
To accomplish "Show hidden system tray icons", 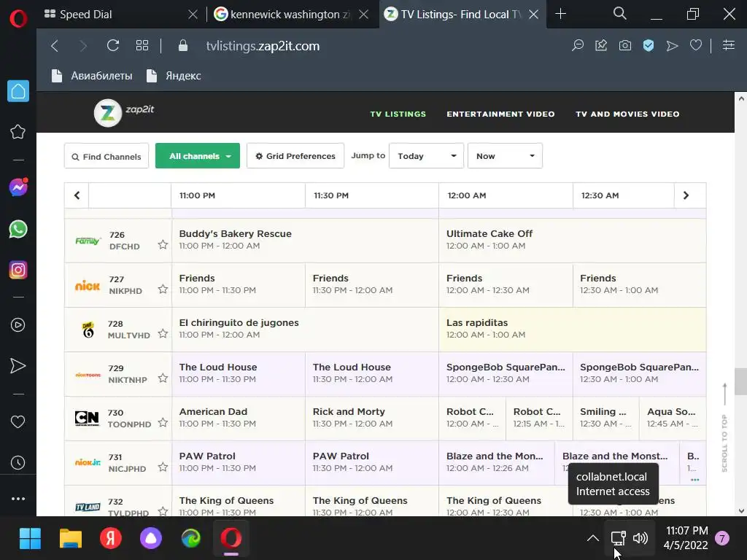I will 592,539.
